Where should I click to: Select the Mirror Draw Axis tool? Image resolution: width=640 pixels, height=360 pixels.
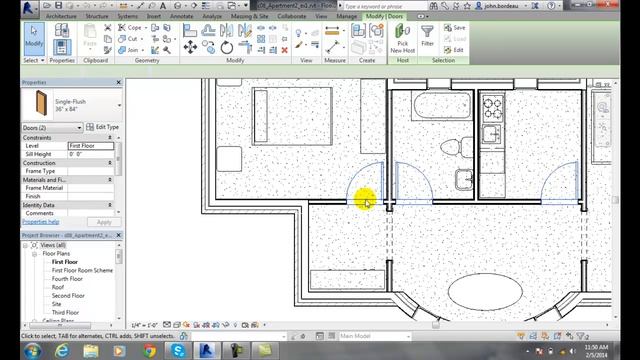245,30
